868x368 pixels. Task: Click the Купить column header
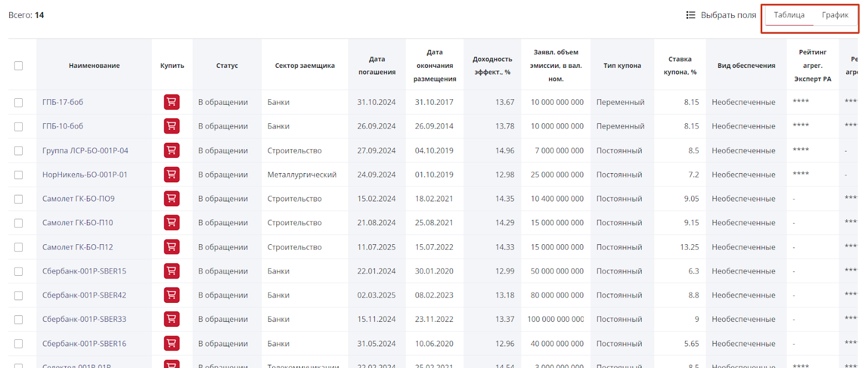click(172, 66)
